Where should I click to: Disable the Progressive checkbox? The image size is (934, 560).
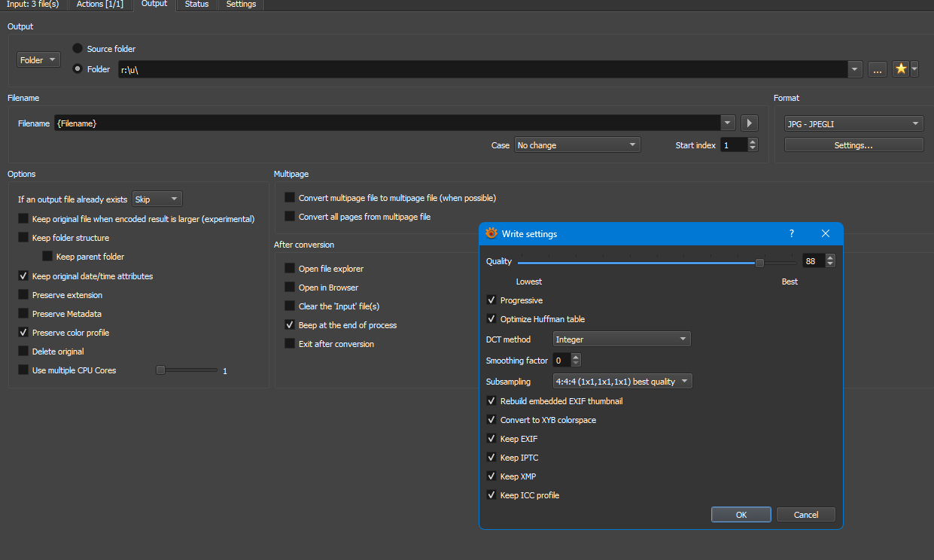pos(491,300)
